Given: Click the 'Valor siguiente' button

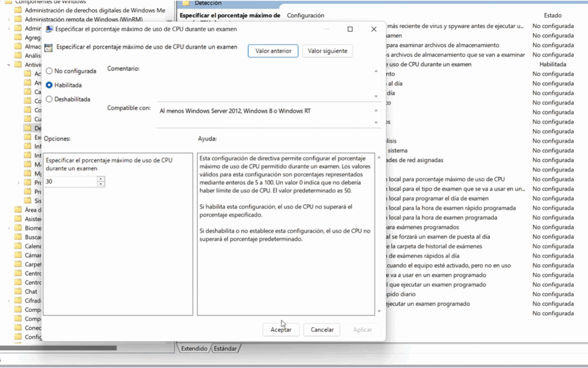Looking at the screenshot, I should pyautogui.click(x=327, y=51).
